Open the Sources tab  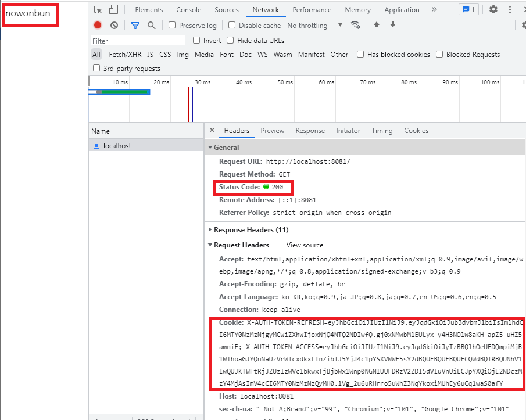pyautogui.click(x=227, y=10)
